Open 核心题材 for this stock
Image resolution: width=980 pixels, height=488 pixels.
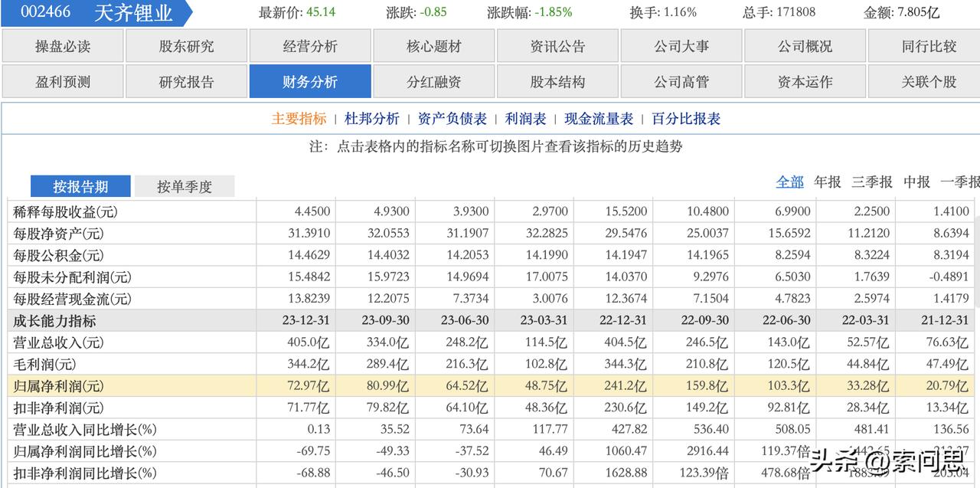click(433, 46)
